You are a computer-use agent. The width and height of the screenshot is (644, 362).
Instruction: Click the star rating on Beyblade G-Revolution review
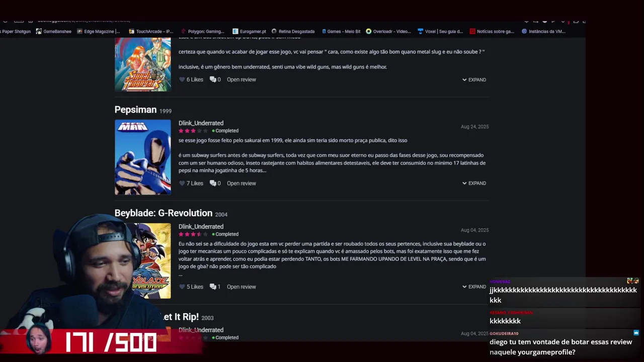tap(193, 234)
